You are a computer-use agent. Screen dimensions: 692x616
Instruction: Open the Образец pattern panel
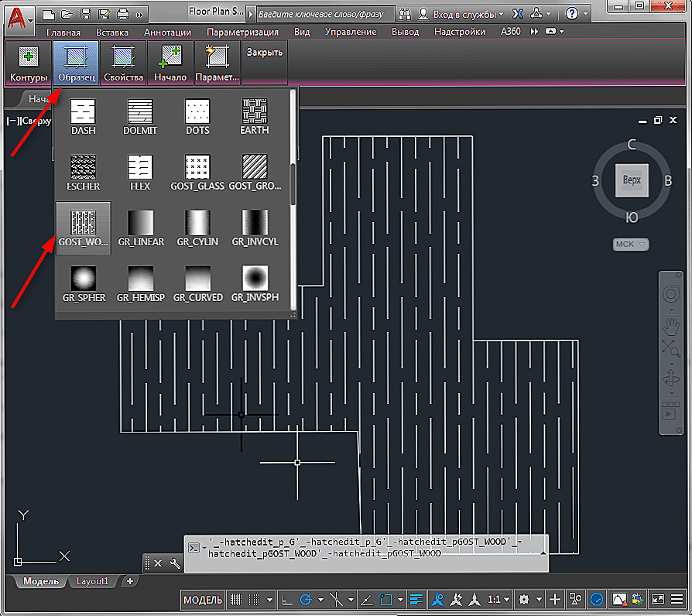click(x=76, y=63)
